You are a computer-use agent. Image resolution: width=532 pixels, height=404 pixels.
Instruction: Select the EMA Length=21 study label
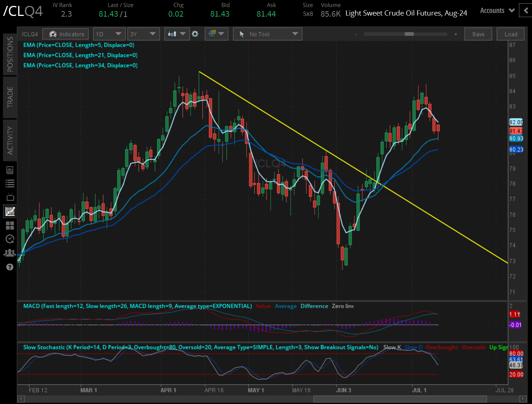click(80, 55)
